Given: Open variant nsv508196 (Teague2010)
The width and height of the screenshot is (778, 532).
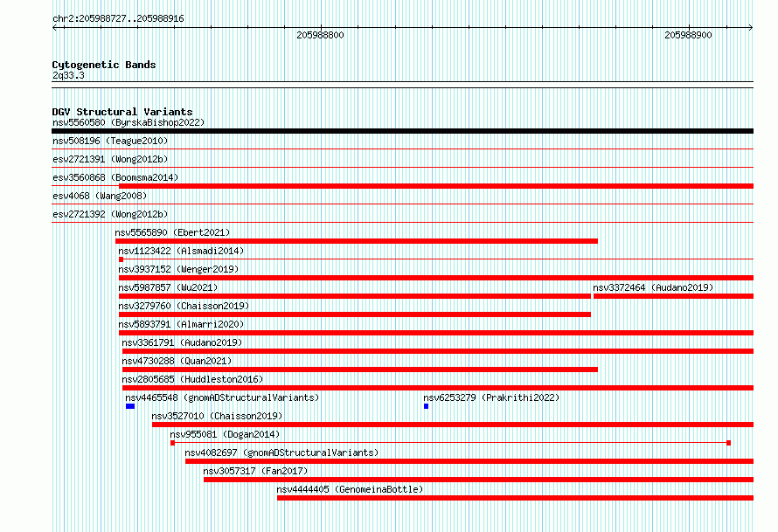Looking at the screenshot, I should pyautogui.click(x=110, y=141).
